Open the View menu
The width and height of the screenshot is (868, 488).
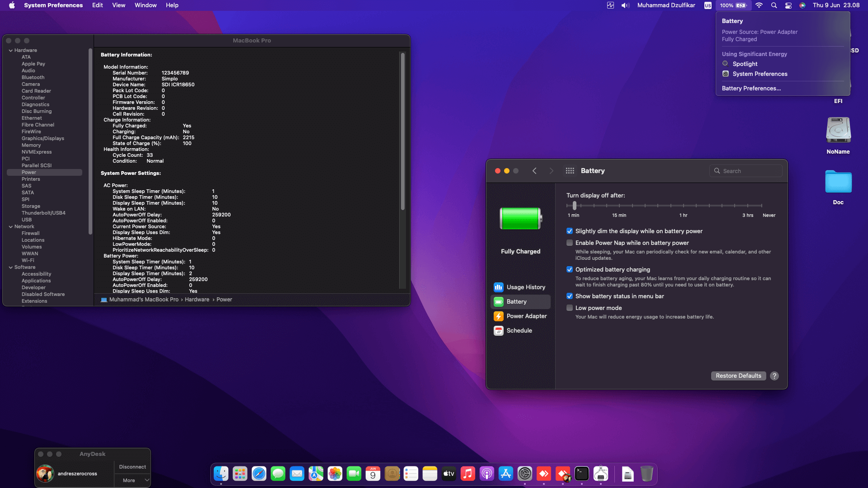pyautogui.click(x=118, y=5)
